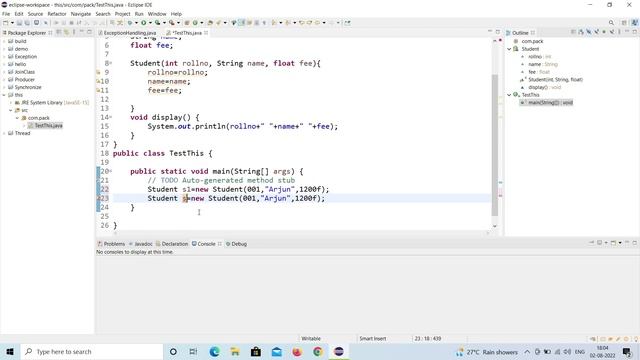The image size is (640, 360).
Task: Switch to the Javadoc tab
Action: 143,244
